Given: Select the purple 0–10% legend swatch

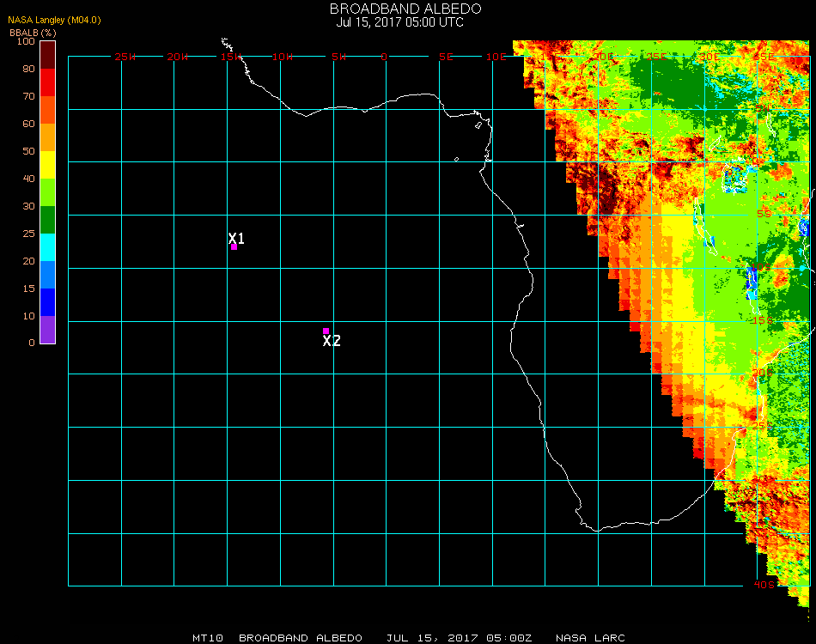Looking at the screenshot, I should coord(47,330).
